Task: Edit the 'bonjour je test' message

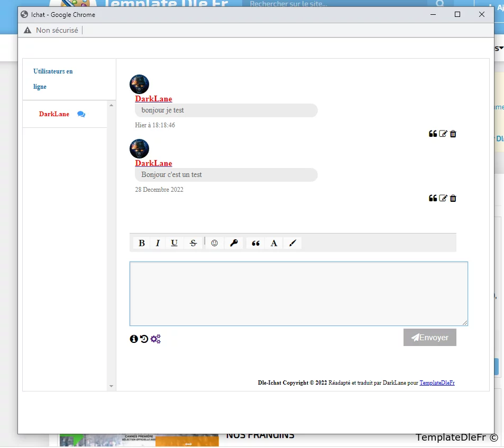Action: 443,134
